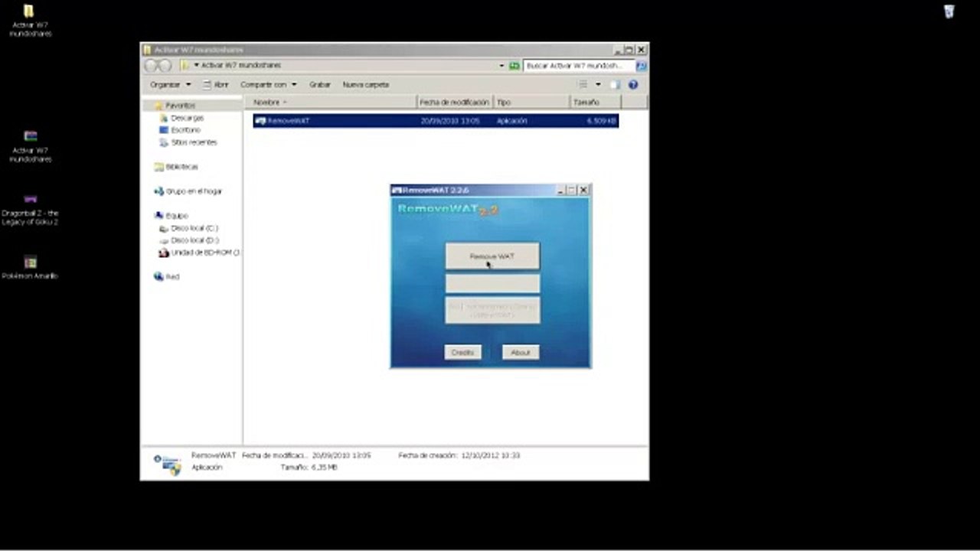Refresh the Explorer address bar location
The image size is (980, 551).
click(x=514, y=66)
